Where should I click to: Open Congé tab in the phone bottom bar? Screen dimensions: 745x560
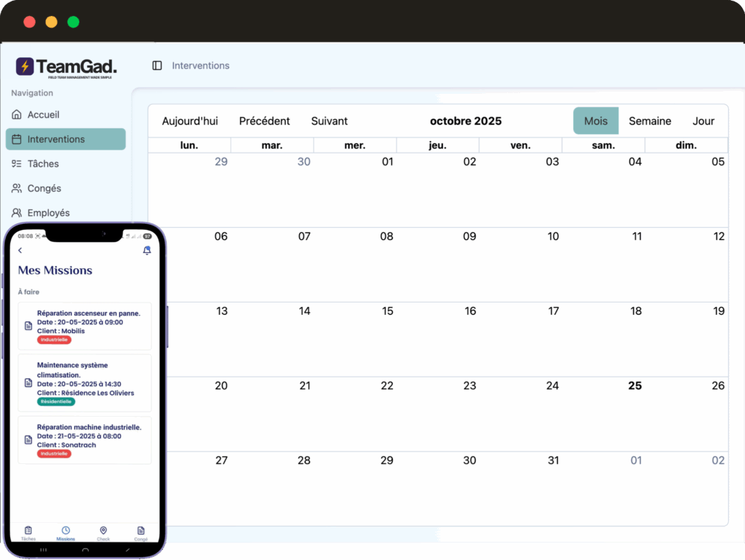141,533
